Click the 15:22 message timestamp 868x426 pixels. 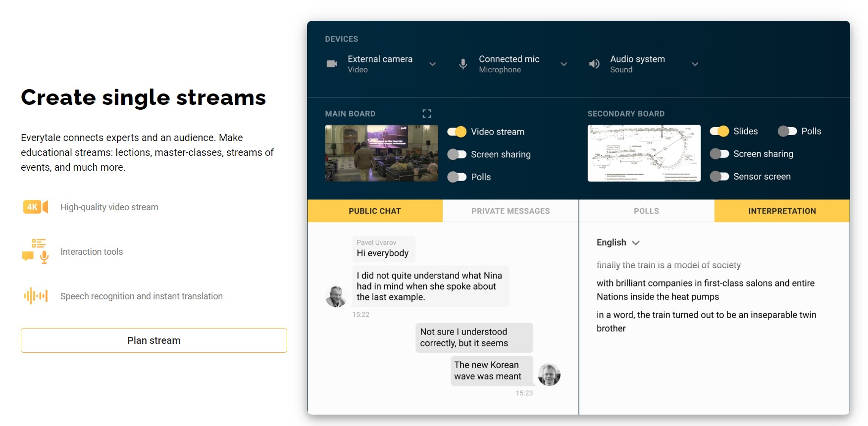(361, 315)
